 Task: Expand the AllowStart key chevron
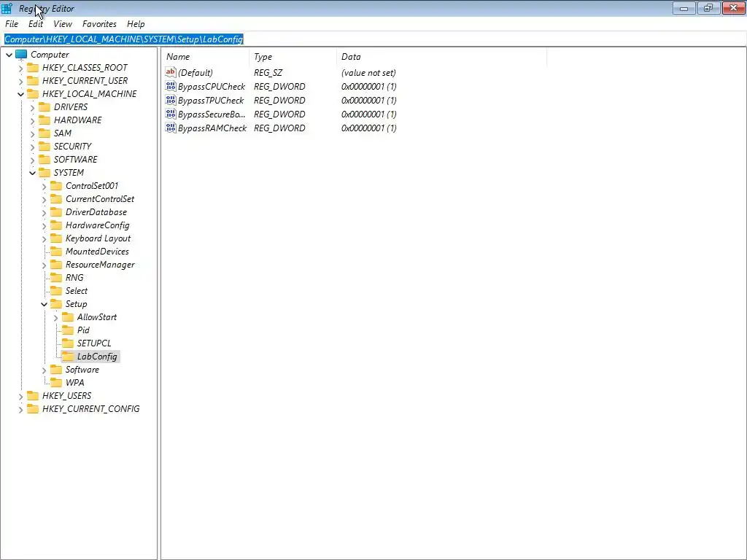55,318
